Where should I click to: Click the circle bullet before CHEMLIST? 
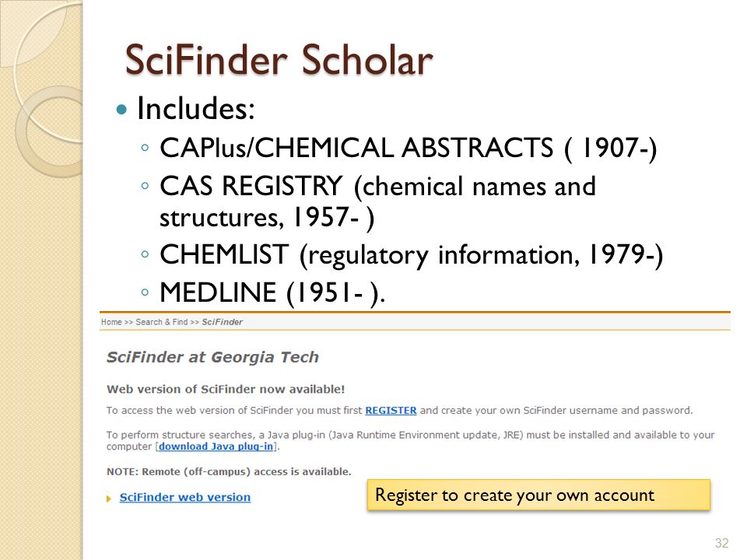click(146, 254)
